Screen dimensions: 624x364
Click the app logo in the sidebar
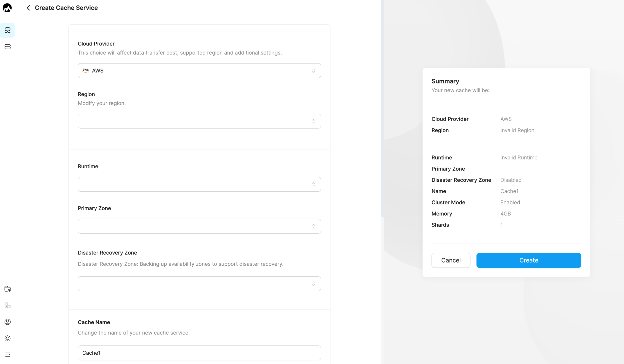(7, 8)
